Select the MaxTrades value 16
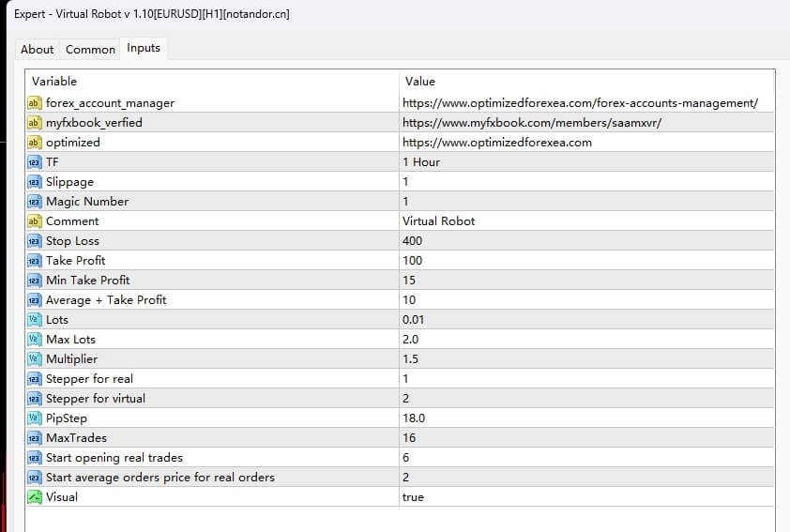 point(409,438)
